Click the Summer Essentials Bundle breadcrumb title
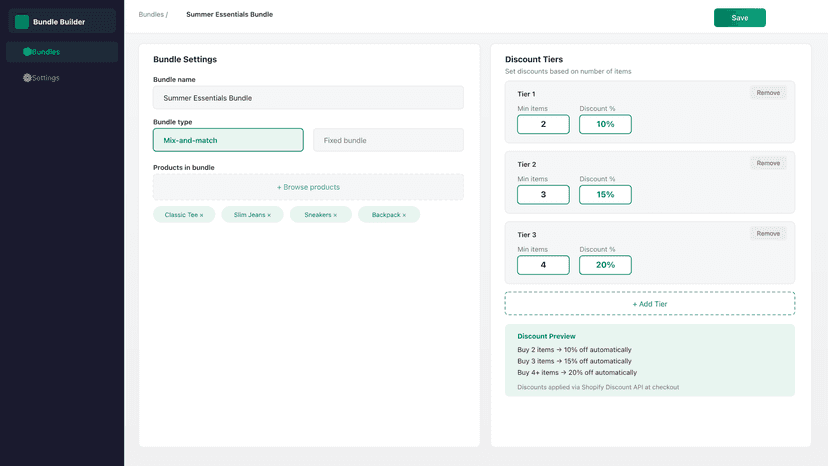This screenshot has width=828, height=466. (x=229, y=14)
